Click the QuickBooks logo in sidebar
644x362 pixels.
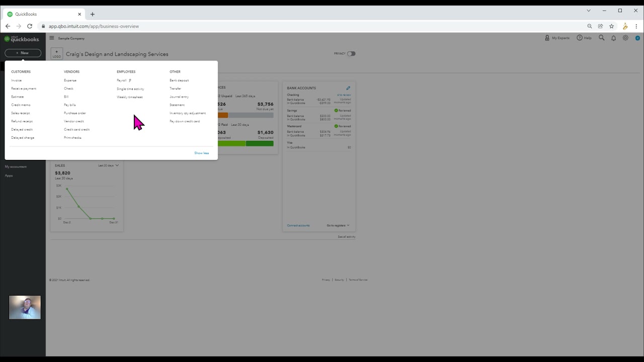(x=22, y=39)
